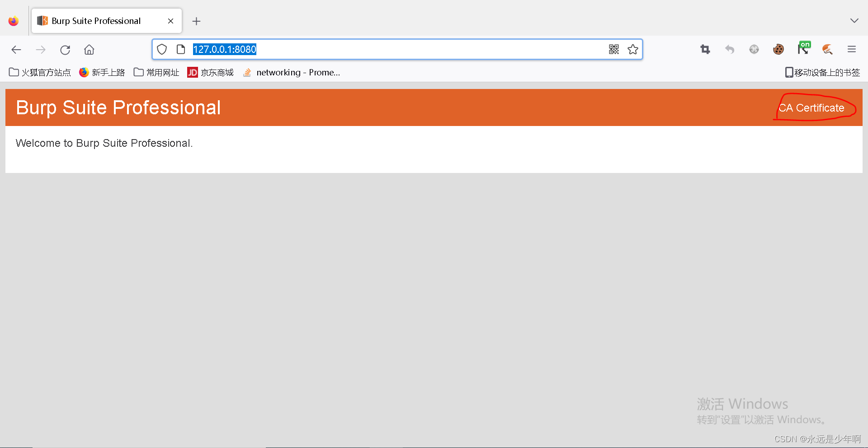Go back with the back arrow
The height and width of the screenshot is (448, 868).
tap(16, 50)
